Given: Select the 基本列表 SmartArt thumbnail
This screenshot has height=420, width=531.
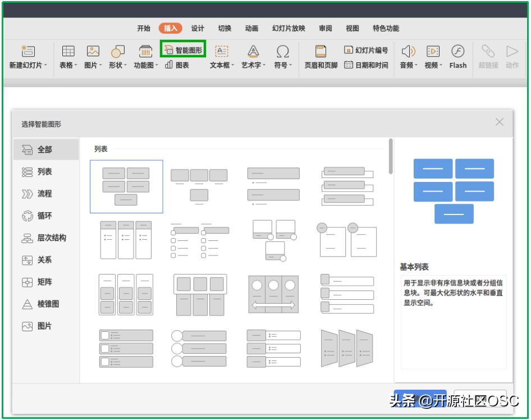Looking at the screenshot, I should pos(126,186).
